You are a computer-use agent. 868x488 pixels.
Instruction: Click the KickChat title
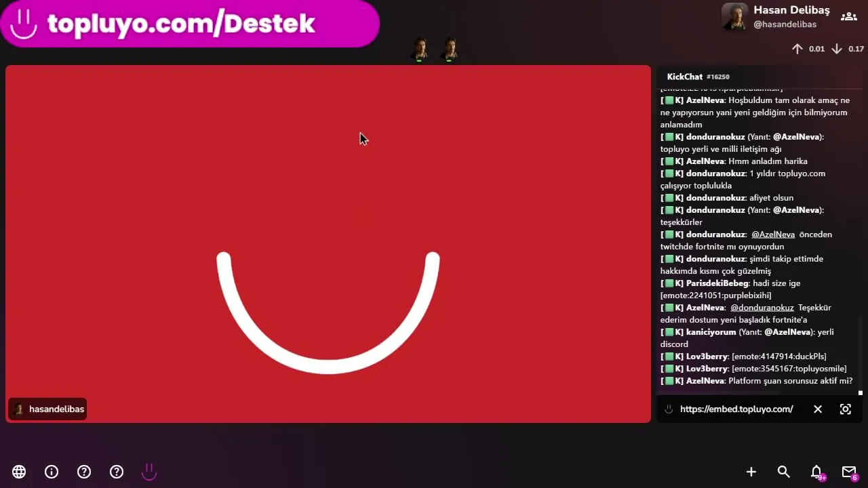point(685,77)
